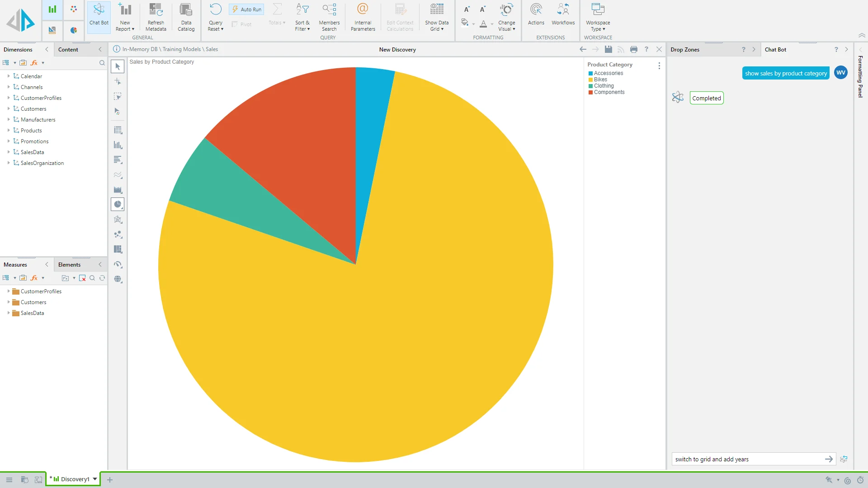The image size is (868, 488).
Task: Open Members Search tool
Action: [329, 17]
